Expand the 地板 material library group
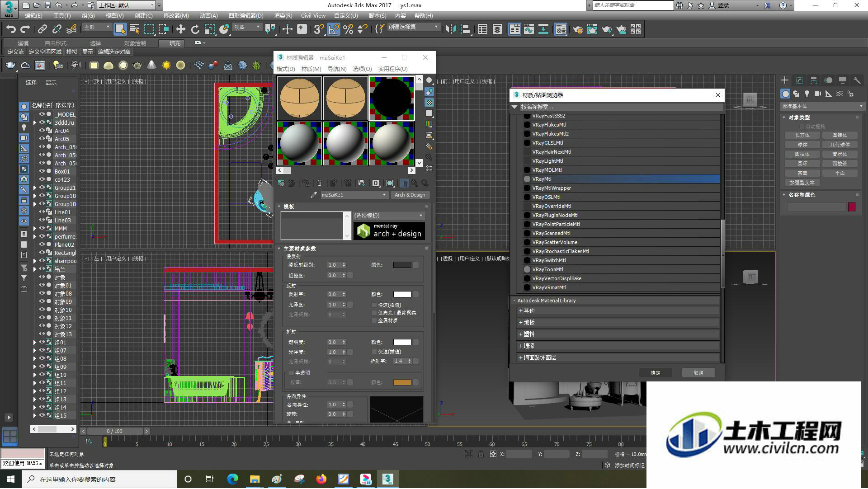 (521, 322)
